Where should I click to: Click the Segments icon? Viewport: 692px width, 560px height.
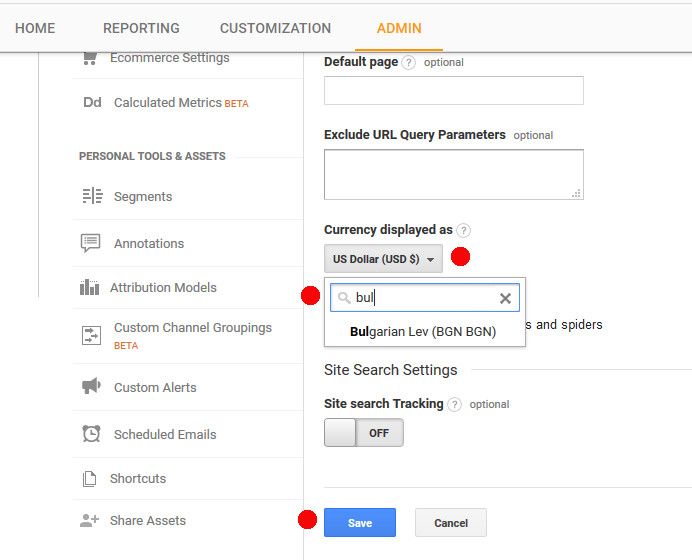pyautogui.click(x=93, y=195)
